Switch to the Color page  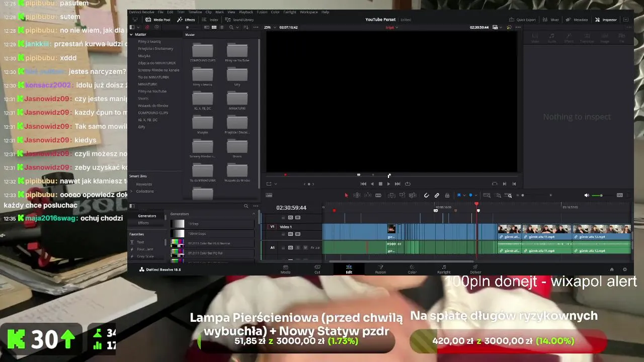412,269
